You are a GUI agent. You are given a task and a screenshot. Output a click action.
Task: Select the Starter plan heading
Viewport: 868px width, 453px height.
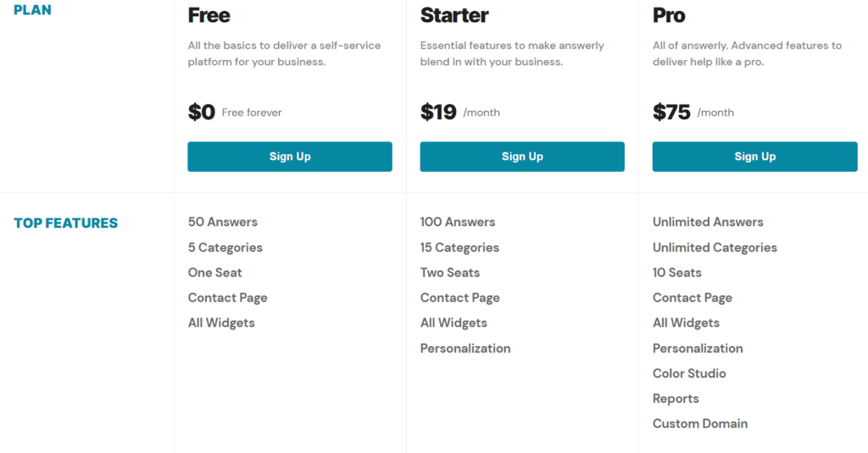[x=454, y=15]
